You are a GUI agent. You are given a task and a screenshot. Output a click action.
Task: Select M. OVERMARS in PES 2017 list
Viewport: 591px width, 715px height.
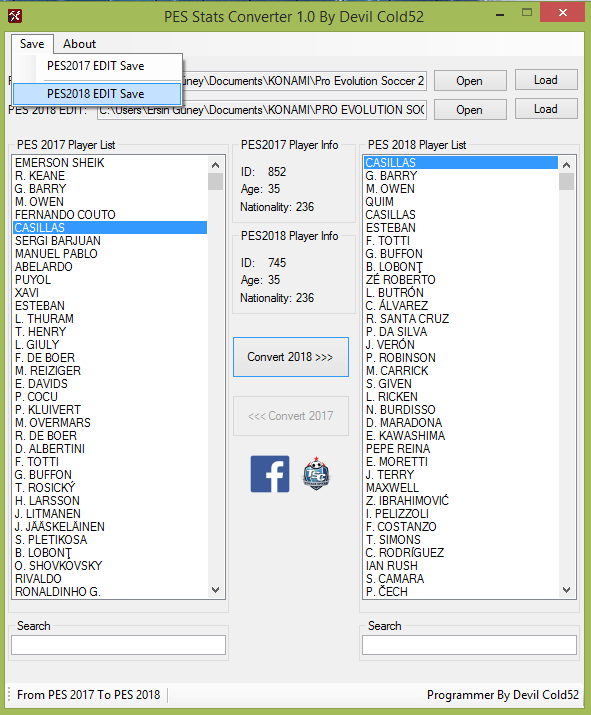tap(110, 423)
